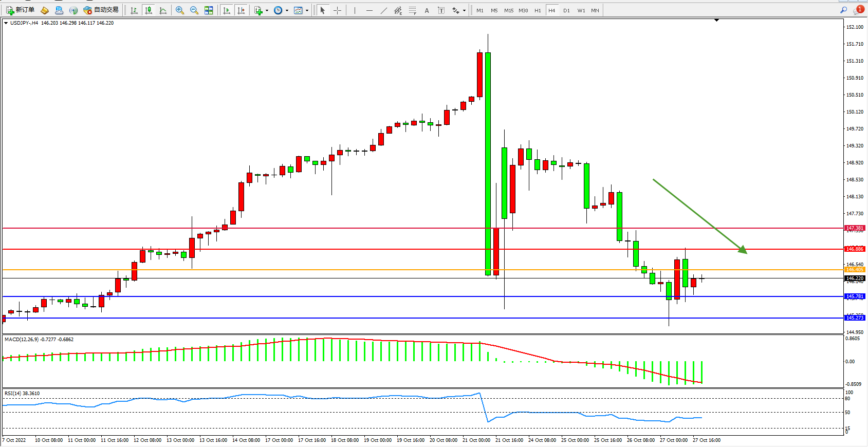Switch chart to line chart mode

coord(163,10)
